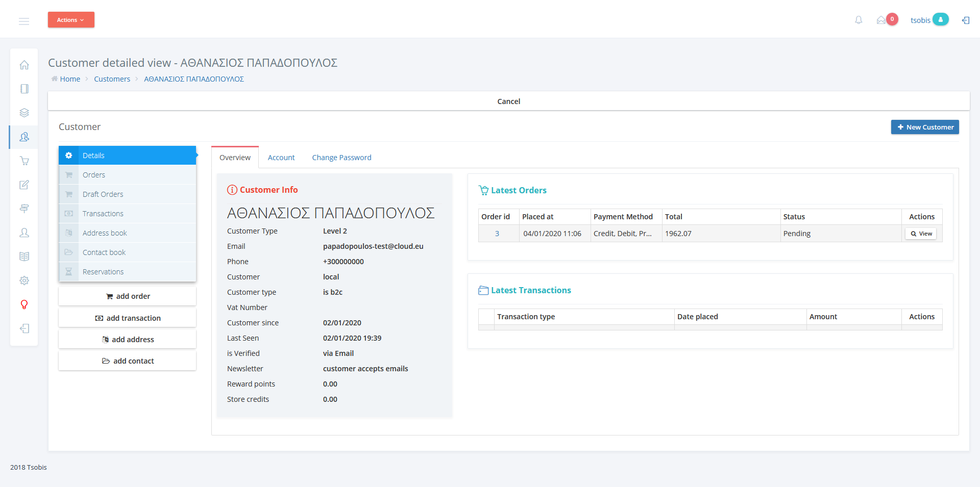Open the open-book icon in sidebar
The image size is (980, 487).
[x=24, y=257]
